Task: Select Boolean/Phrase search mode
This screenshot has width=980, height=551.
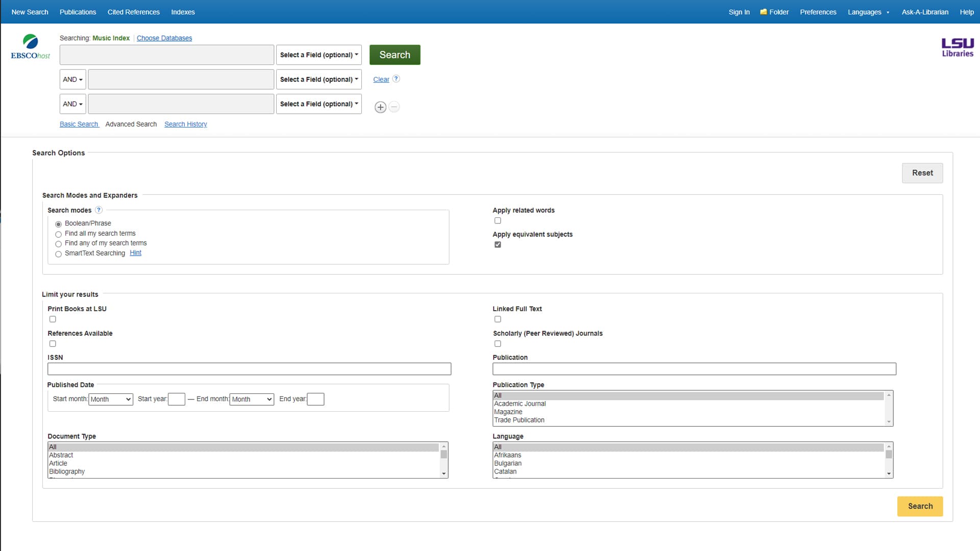Action: [x=58, y=224]
